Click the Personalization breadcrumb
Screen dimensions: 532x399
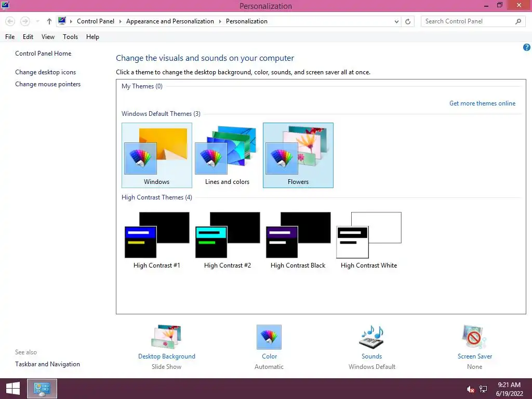247,21
